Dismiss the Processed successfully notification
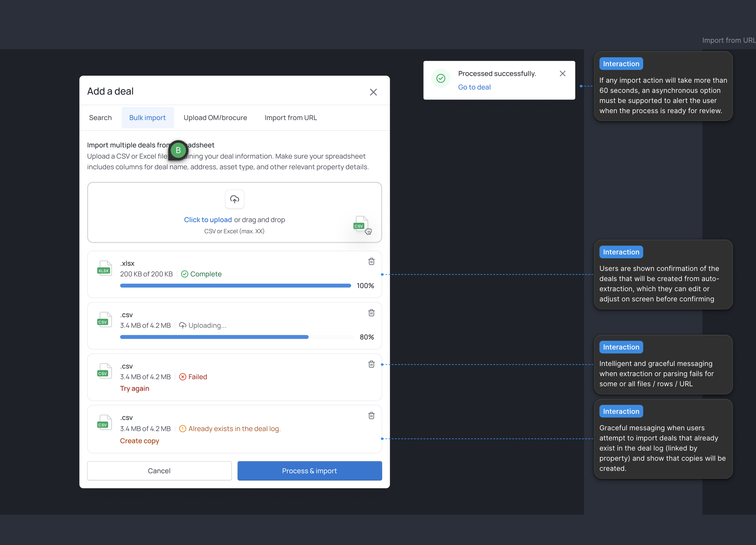The image size is (756, 545). (562, 74)
